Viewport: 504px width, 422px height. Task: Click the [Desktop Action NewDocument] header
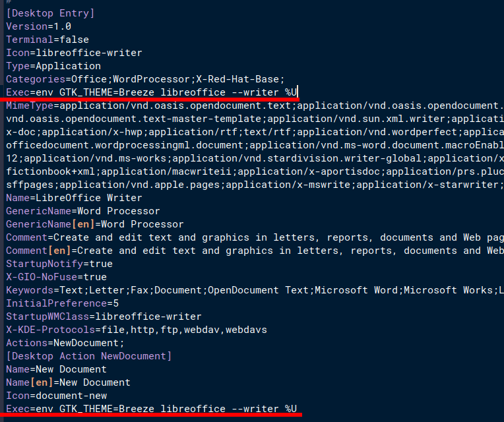click(x=88, y=355)
